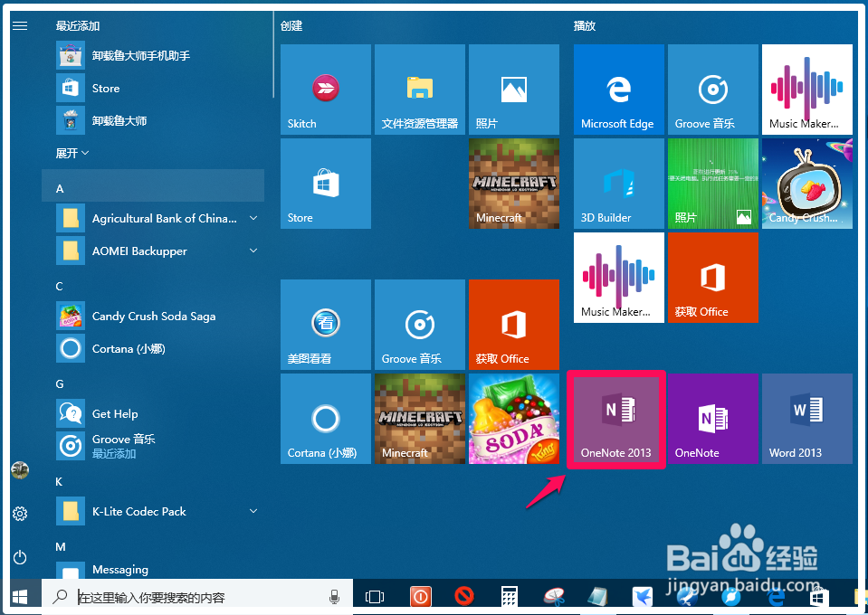Viewport: 868px width, 615px height.
Task: Click the letter C section header
Action: pyautogui.click(x=59, y=287)
